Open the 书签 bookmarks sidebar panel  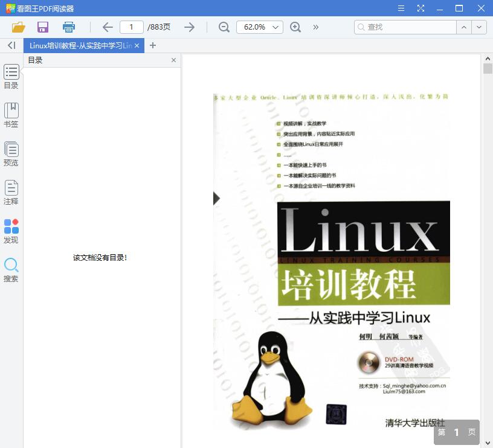tap(11, 115)
